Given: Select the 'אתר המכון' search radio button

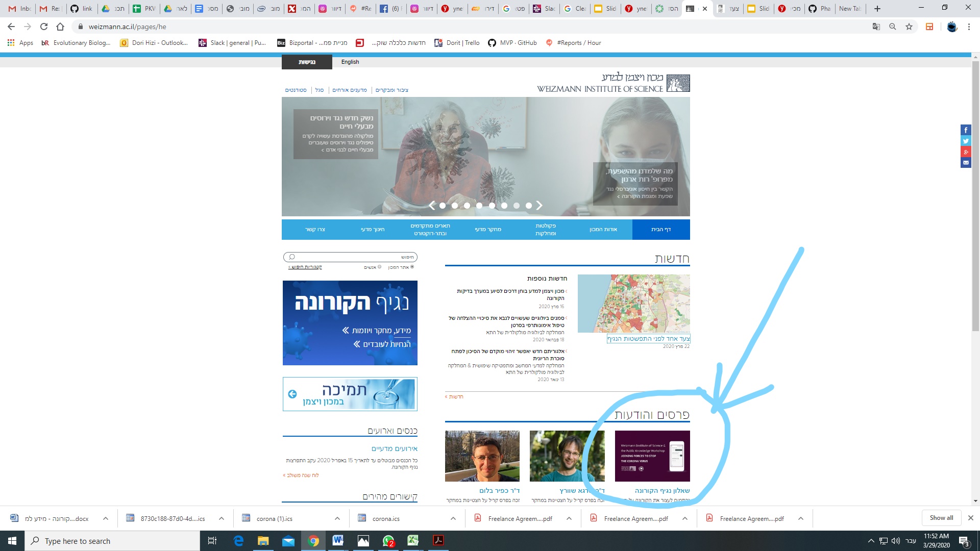Looking at the screenshot, I should click(x=412, y=267).
